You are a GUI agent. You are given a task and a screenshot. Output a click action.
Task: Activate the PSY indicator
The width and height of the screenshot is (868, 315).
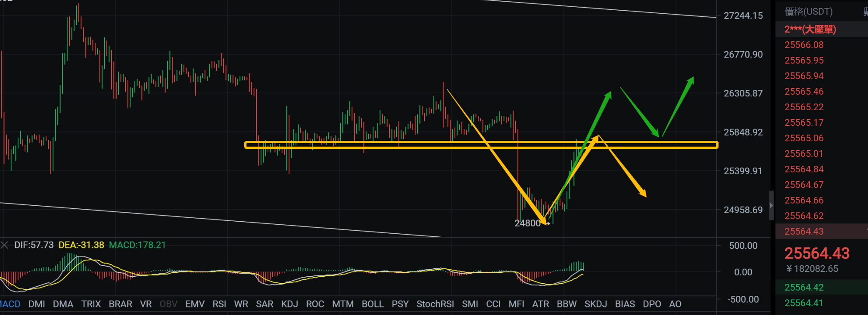400,304
